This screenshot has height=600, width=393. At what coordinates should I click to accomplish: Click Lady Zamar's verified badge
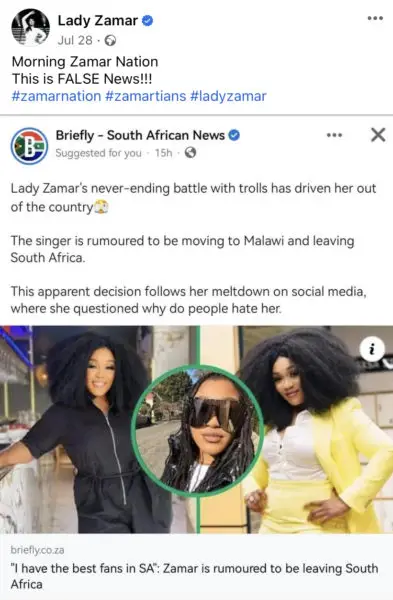tap(148, 21)
